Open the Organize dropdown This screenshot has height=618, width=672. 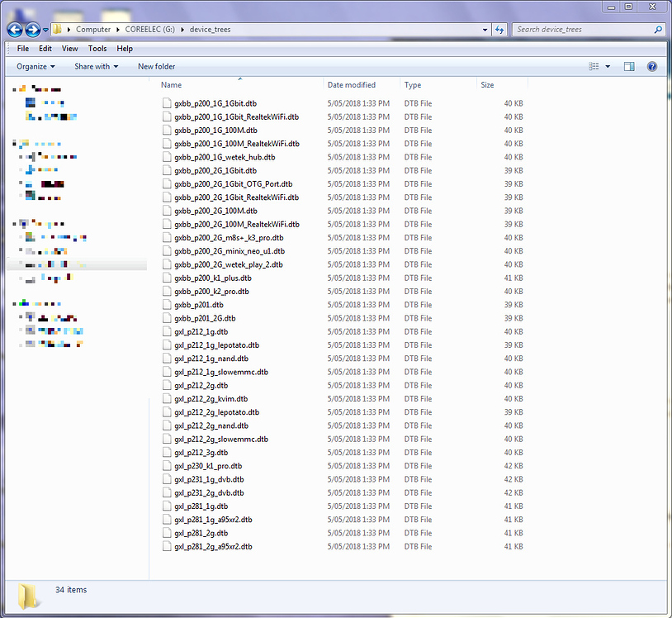point(35,66)
